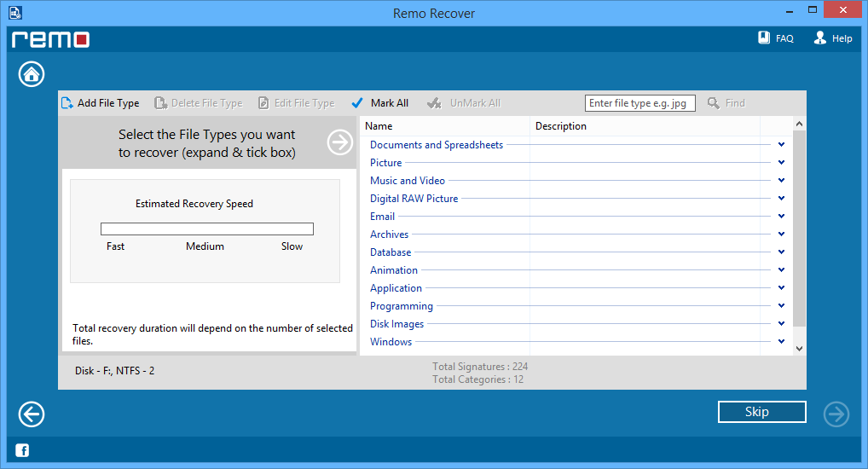Expand the Picture category chevron
The width and height of the screenshot is (868, 469).
point(781,162)
